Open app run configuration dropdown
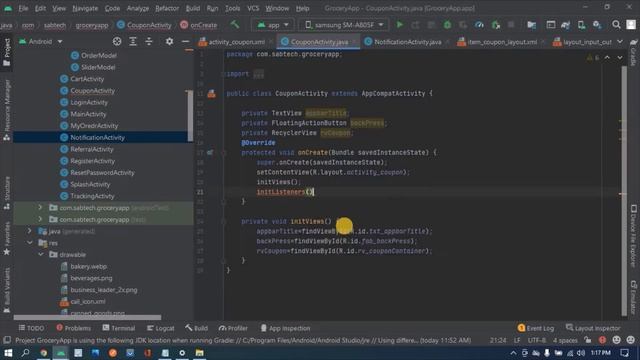Image resolution: width=640 pixels, height=360 pixels. [x=273, y=25]
